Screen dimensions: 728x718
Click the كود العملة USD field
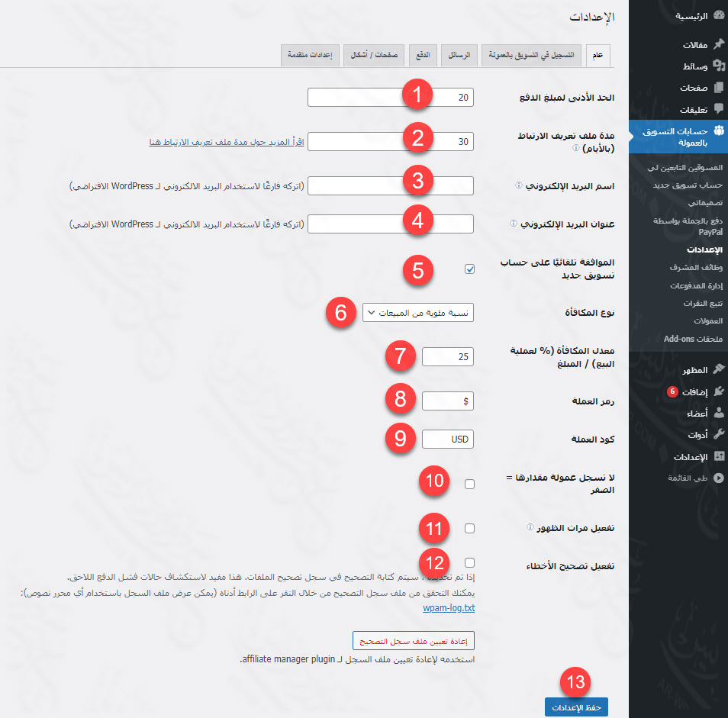coord(448,439)
